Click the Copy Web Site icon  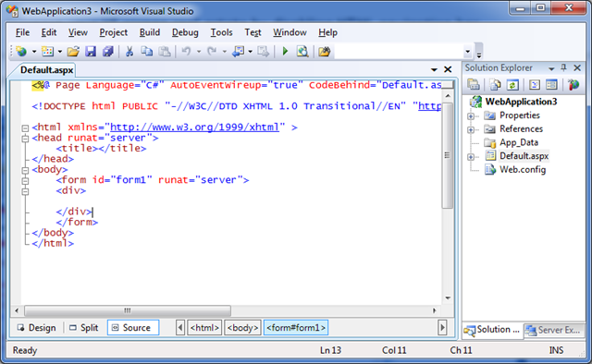tap(573, 85)
